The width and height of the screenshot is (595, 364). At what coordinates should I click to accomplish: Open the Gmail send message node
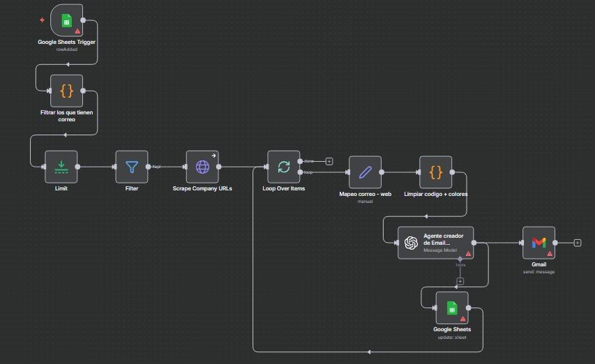pos(538,243)
